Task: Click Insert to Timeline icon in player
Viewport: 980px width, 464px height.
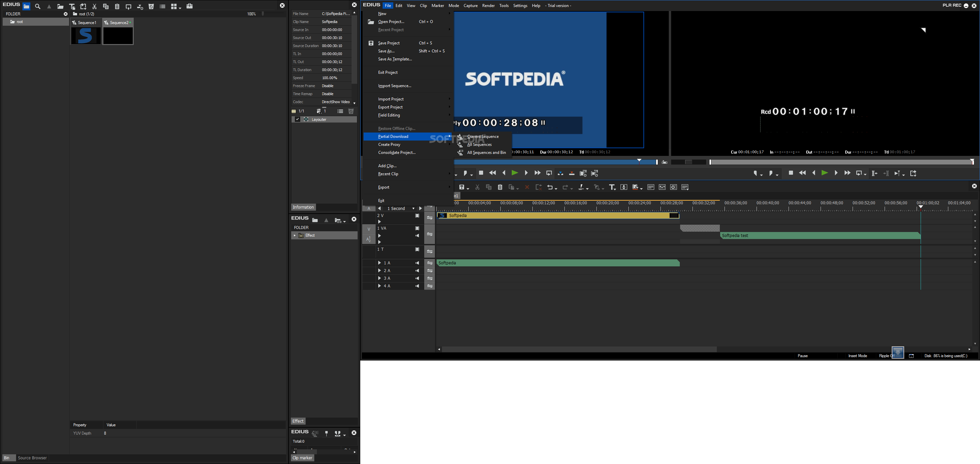Action: (560, 173)
